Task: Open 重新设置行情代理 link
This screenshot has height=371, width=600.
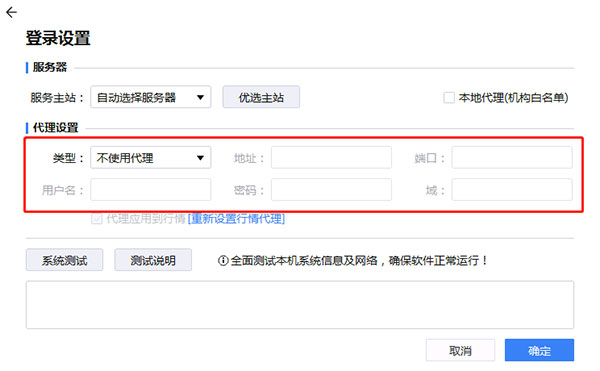Action: pos(236,219)
